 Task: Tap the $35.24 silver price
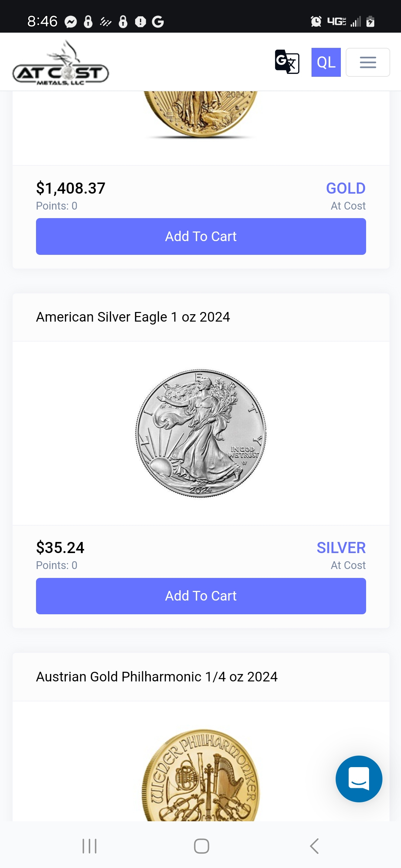tap(60, 548)
